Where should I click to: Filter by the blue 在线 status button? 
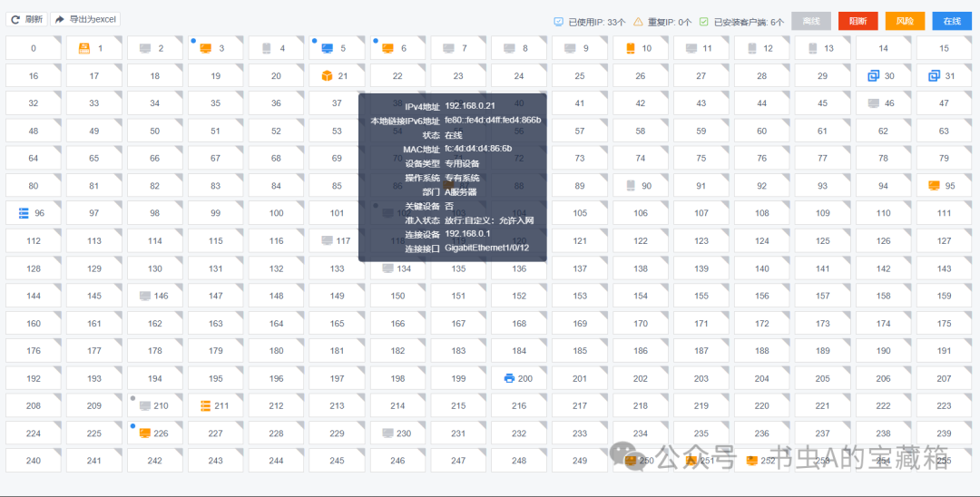(x=952, y=21)
